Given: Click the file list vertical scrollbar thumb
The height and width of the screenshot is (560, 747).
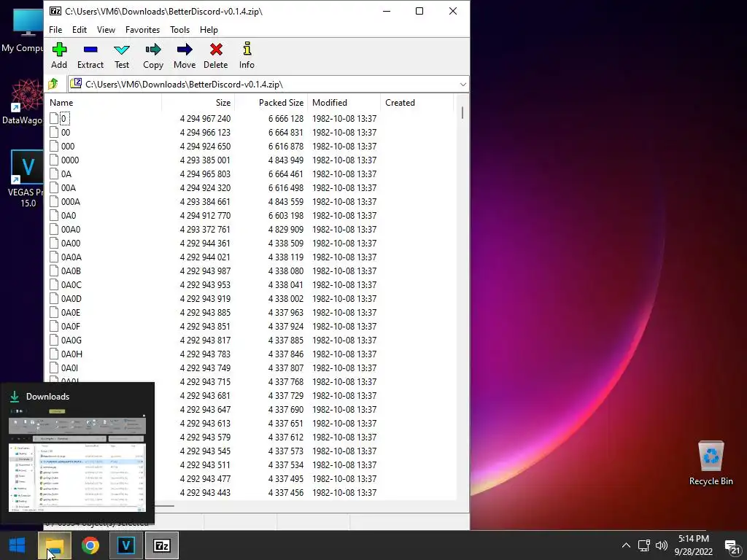Looking at the screenshot, I should [462, 113].
